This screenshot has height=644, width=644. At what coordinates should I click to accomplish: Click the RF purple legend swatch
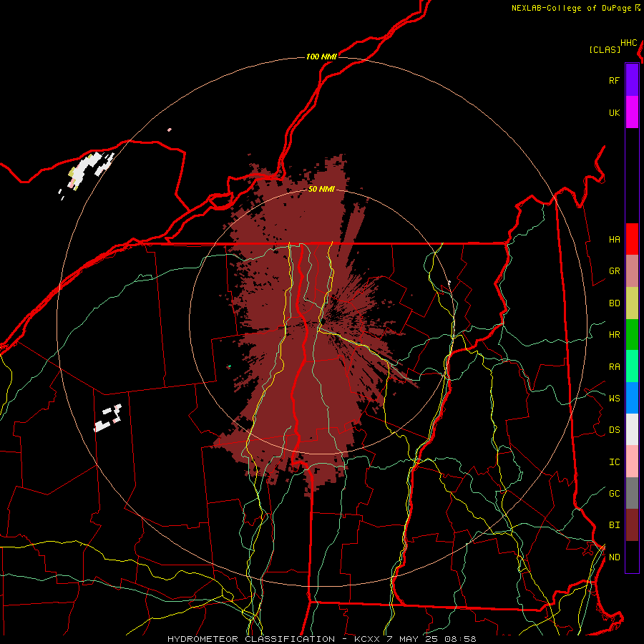click(x=632, y=79)
